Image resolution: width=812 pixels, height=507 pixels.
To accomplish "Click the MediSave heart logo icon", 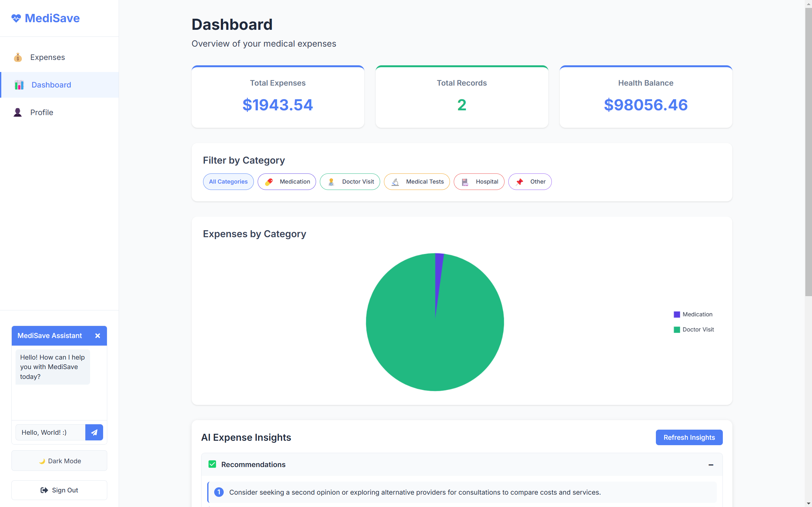I will coord(16,18).
